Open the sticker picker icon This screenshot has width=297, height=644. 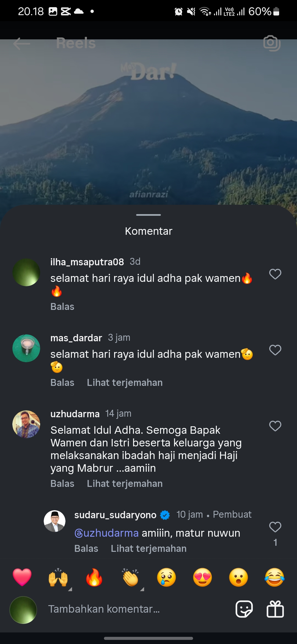[244, 609]
